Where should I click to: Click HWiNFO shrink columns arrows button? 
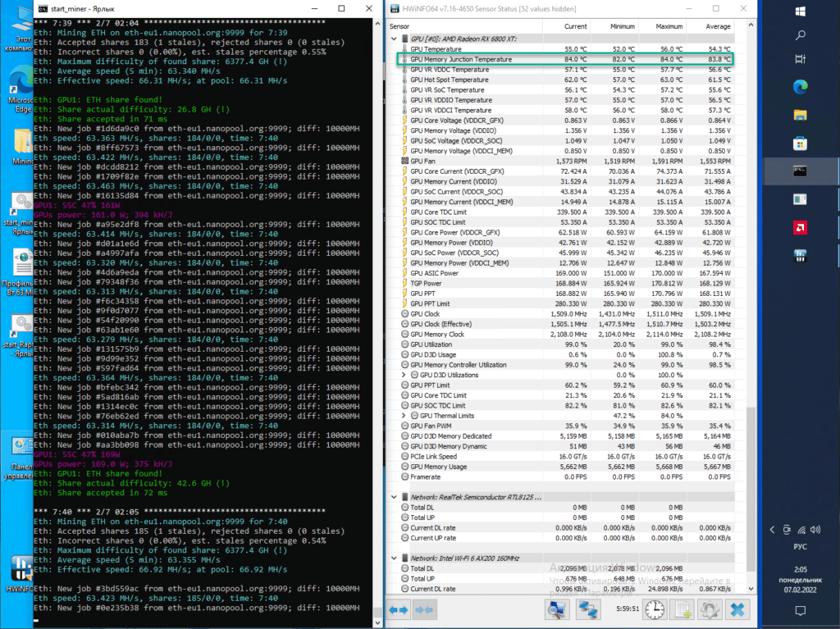[x=424, y=609]
